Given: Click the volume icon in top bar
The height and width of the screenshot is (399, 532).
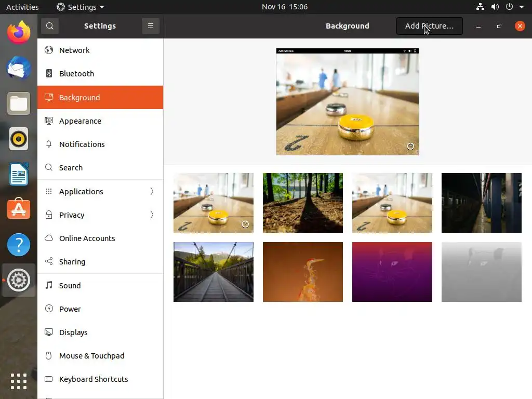Looking at the screenshot, I should coord(495,7).
